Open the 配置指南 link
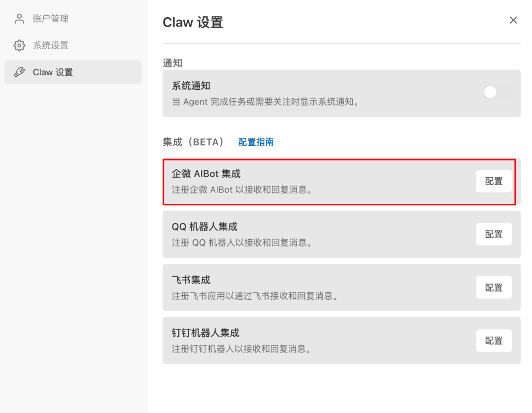 point(256,142)
